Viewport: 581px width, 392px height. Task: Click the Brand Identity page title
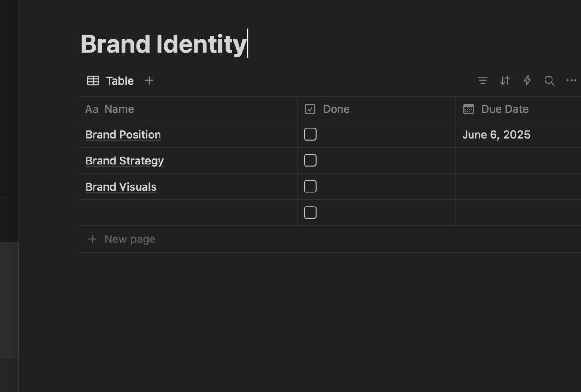pos(164,44)
